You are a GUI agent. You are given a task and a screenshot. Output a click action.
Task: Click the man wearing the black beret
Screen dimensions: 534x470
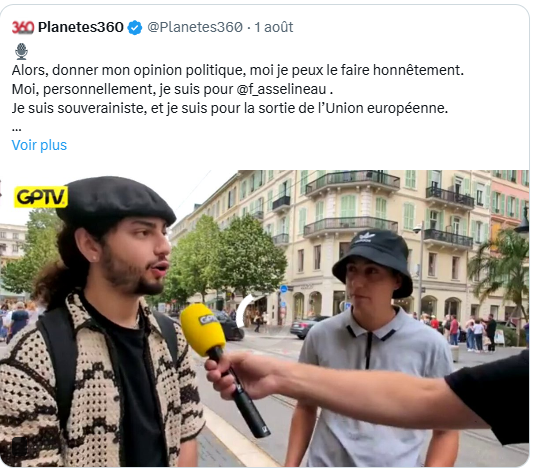[102, 320]
